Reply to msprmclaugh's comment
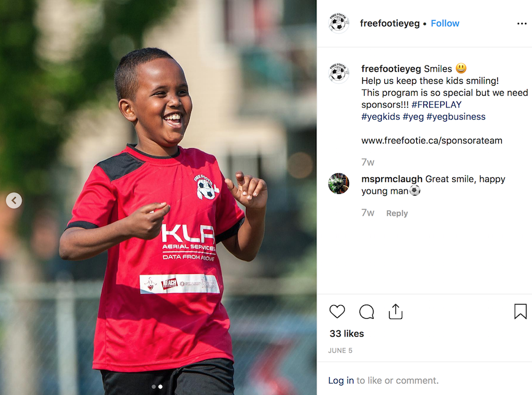Viewport: 532px width, 395px height. click(x=397, y=213)
